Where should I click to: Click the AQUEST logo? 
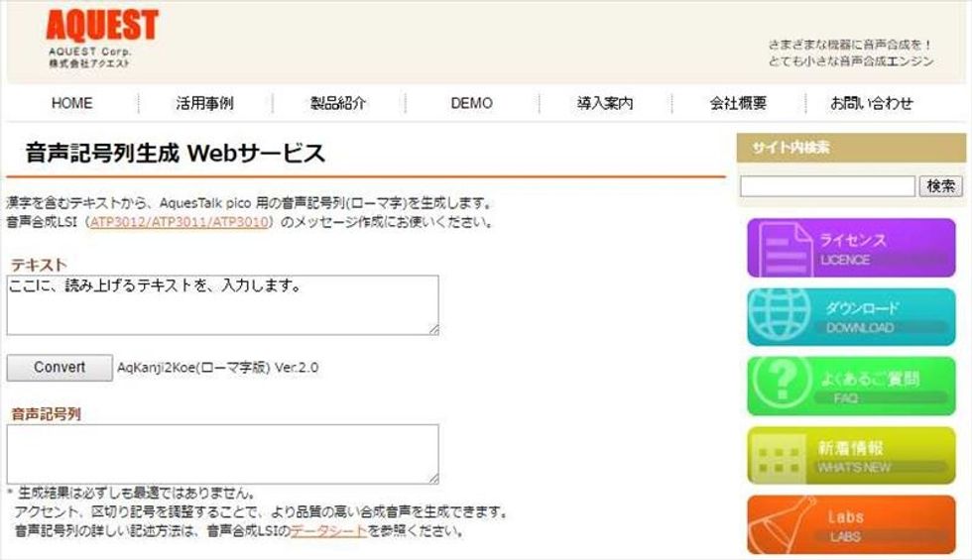pyautogui.click(x=102, y=39)
